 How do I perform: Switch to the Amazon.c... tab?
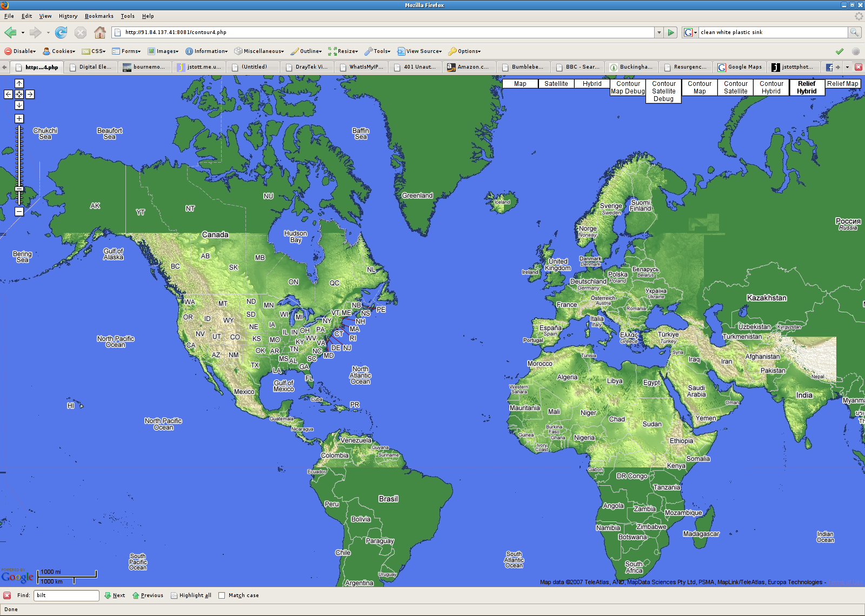(469, 67)
